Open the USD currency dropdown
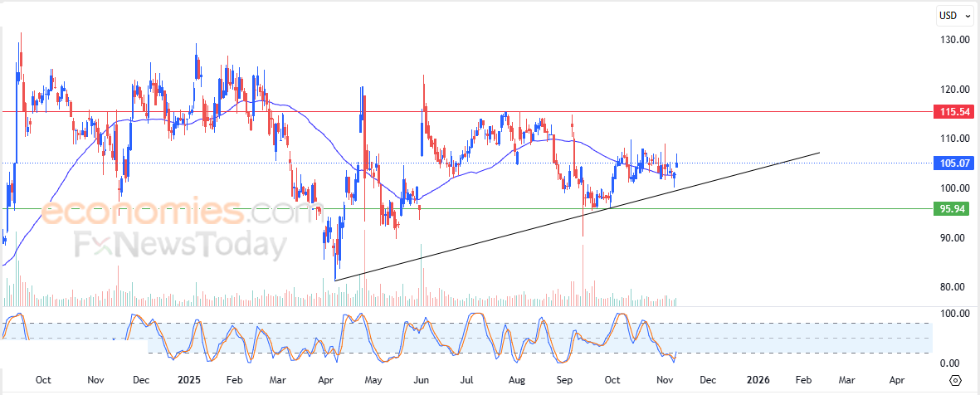This screenshot has height=395, width=980. [956, 17]
